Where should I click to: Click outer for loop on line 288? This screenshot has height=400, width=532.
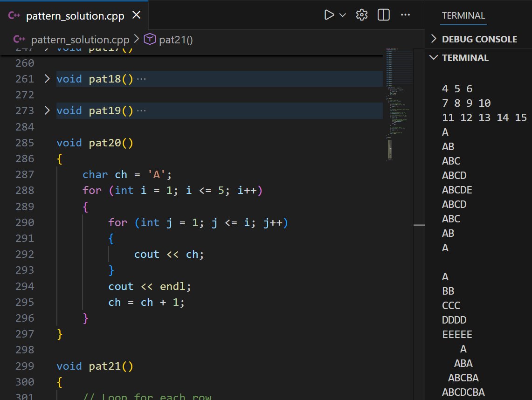[173, 190]
